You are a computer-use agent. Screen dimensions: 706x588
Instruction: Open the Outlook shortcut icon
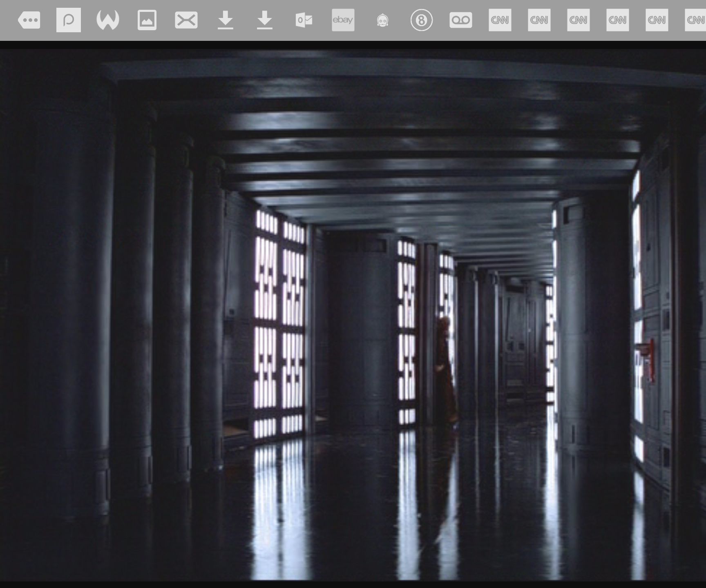pyautogui.click(x=304, y=20)
